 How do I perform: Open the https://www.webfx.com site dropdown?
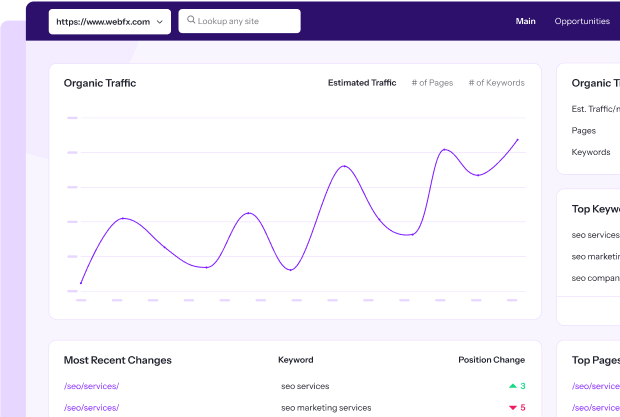[109, 22]
